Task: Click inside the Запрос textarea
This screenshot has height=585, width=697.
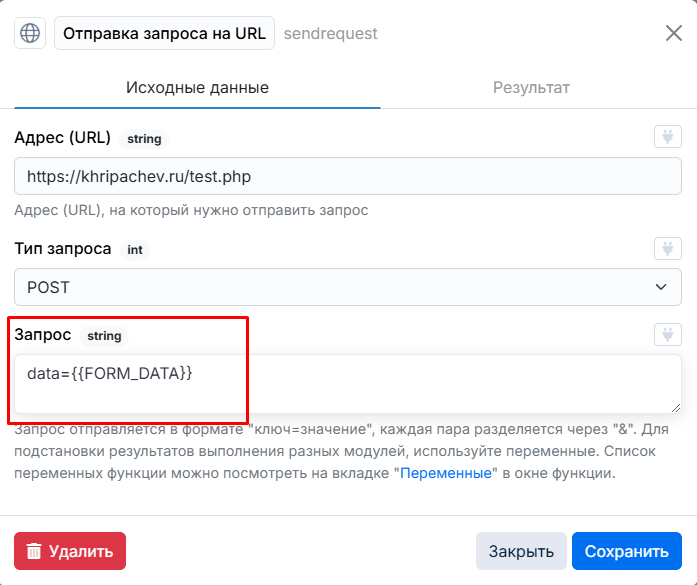Action: [x=348, y=384]
